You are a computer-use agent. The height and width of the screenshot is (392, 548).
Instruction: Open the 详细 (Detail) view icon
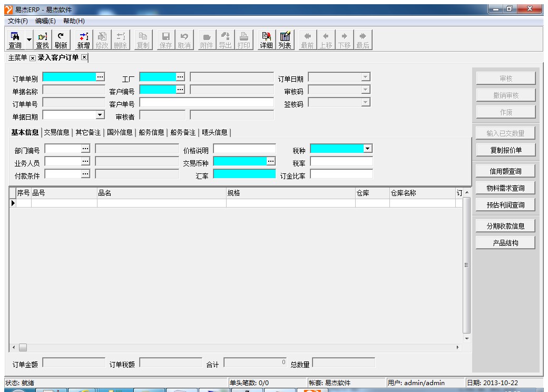point(266,40)
